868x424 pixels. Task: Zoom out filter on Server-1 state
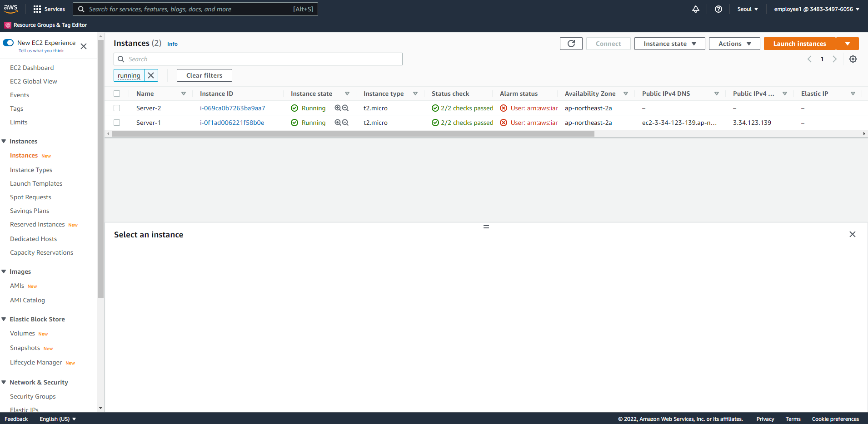345,123
